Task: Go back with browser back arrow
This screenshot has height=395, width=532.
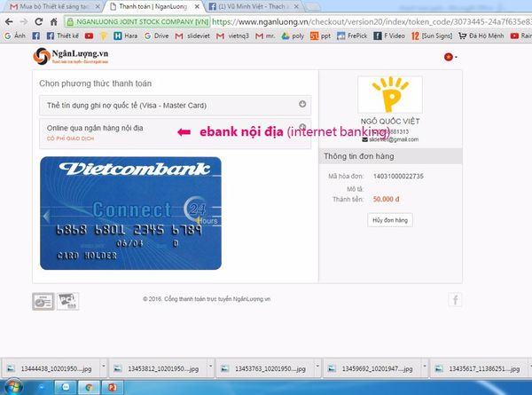Action: point(9,21)
